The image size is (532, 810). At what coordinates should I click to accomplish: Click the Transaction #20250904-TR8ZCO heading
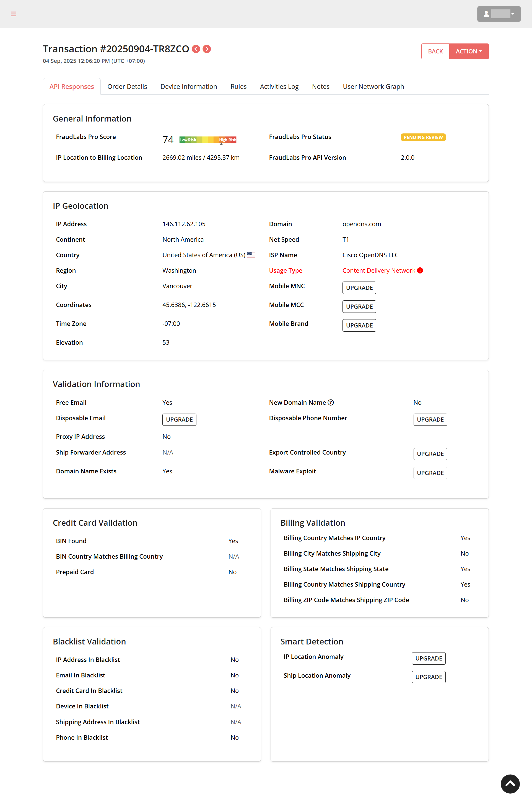click(116, 49)
